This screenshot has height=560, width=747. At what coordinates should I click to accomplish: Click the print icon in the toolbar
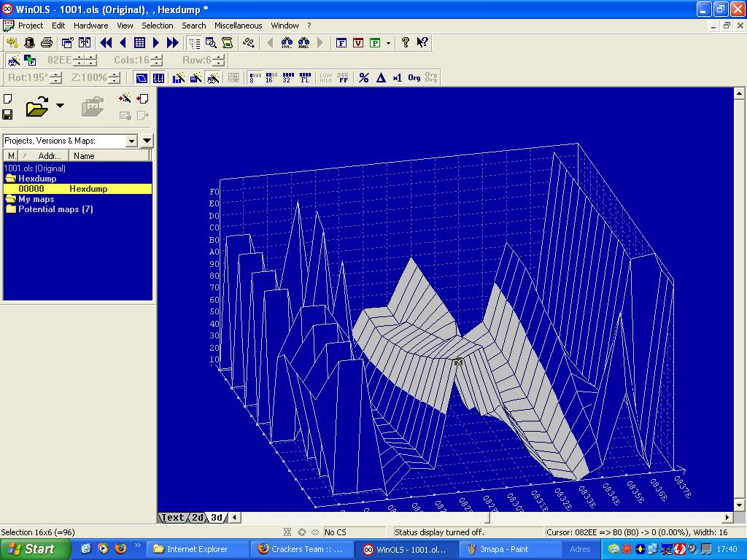point(46,43)
